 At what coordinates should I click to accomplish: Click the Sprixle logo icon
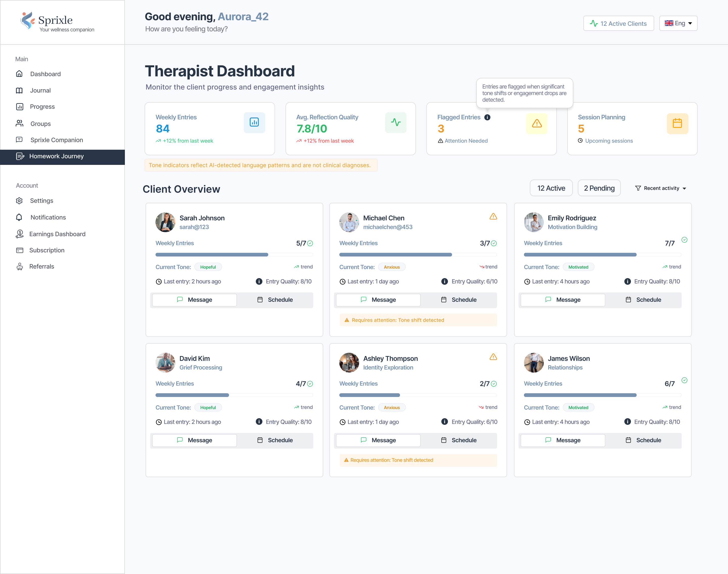(28, 21)
